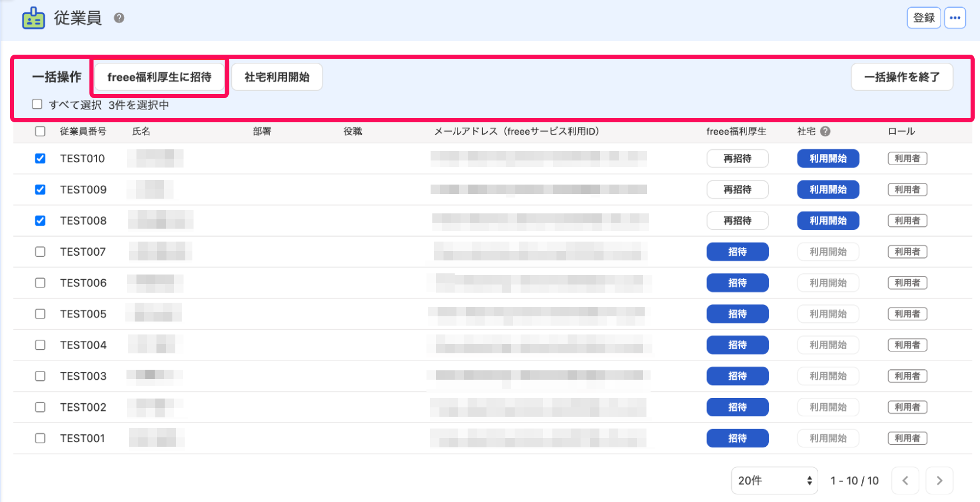Toggle the すべて選択 checkbox
The height and width of the screenshot is (502, 980).
(x=37, y=104)
